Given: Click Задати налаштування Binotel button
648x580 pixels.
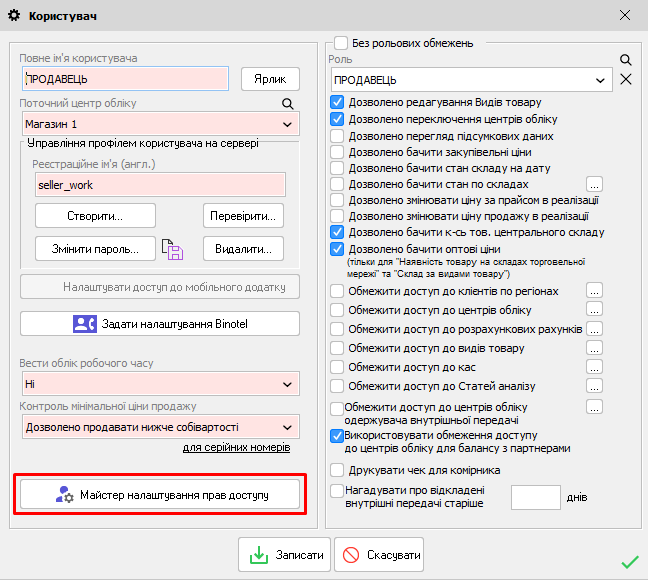Looking at the screenshot, I should (160, 324).
